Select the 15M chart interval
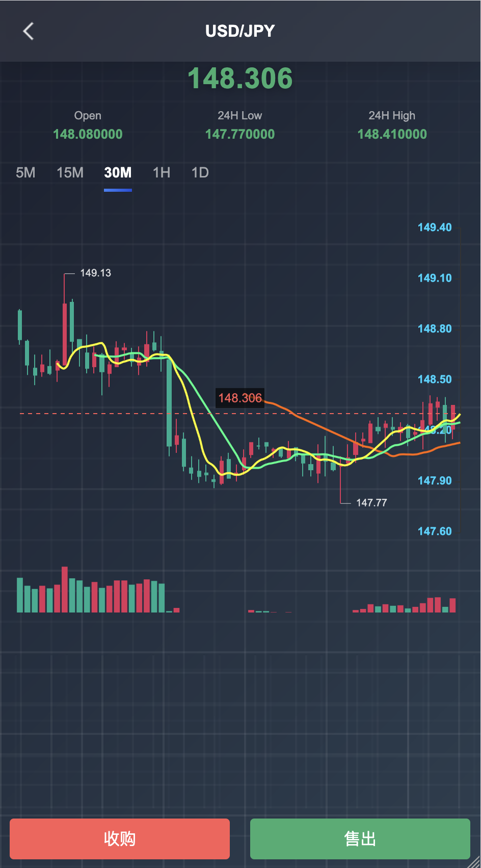 pyautogui.click(x=70, y=173)
